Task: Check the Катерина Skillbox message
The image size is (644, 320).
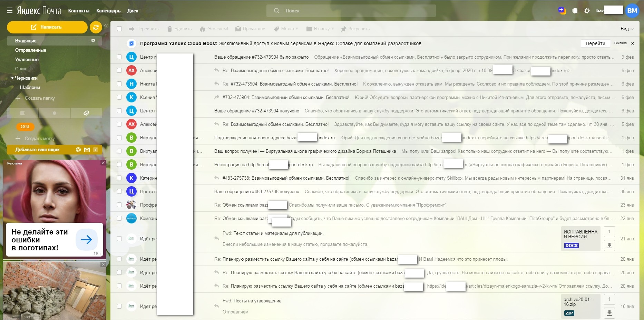Action: (119, 178)
